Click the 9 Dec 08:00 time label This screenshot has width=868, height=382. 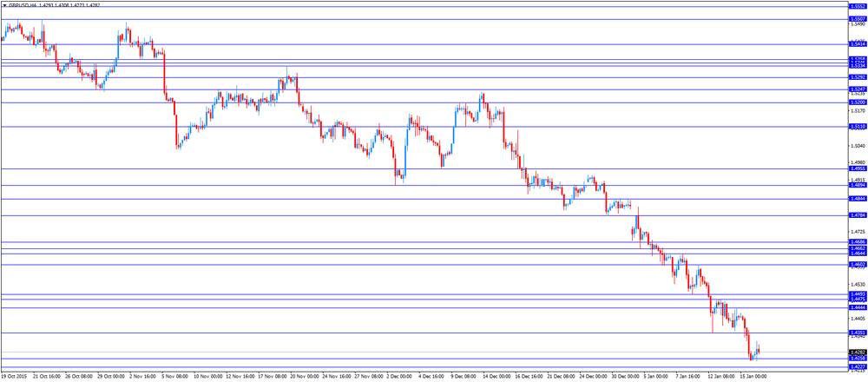click(x=464, y=376)
